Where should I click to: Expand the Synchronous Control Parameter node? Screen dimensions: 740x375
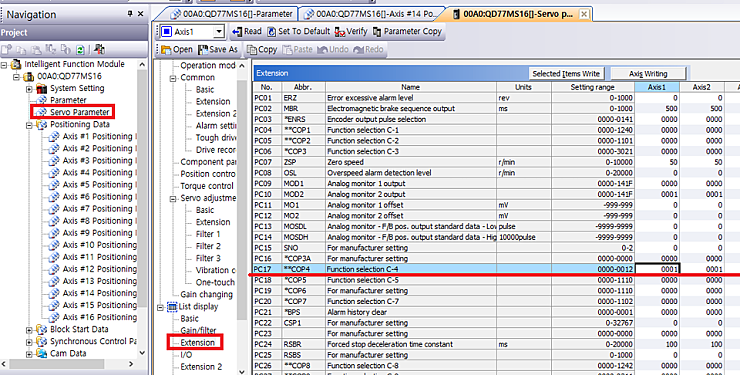[x=29, y=342]
